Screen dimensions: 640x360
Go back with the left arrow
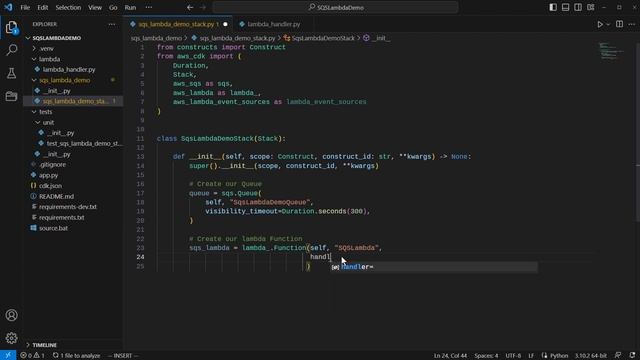coord(190,7)
